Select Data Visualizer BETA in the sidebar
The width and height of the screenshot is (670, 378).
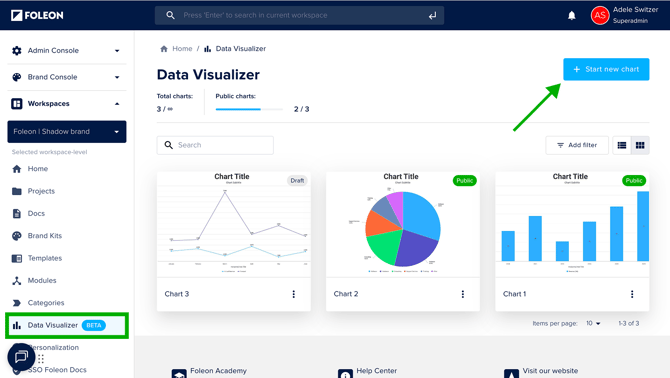coord(67,325)
